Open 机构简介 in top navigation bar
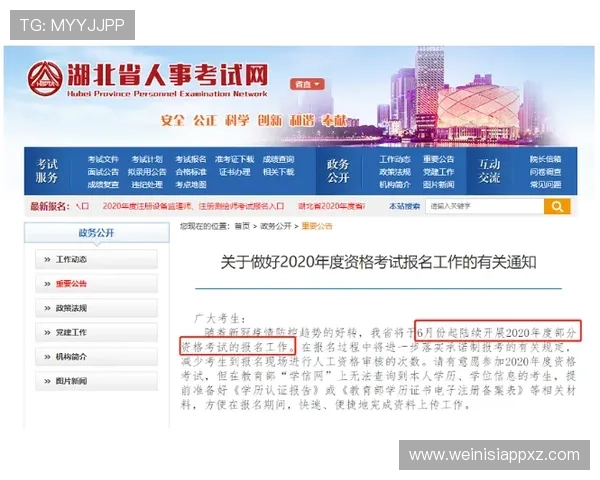The height and width of the screenshot is (480, 600). [395, 184]
